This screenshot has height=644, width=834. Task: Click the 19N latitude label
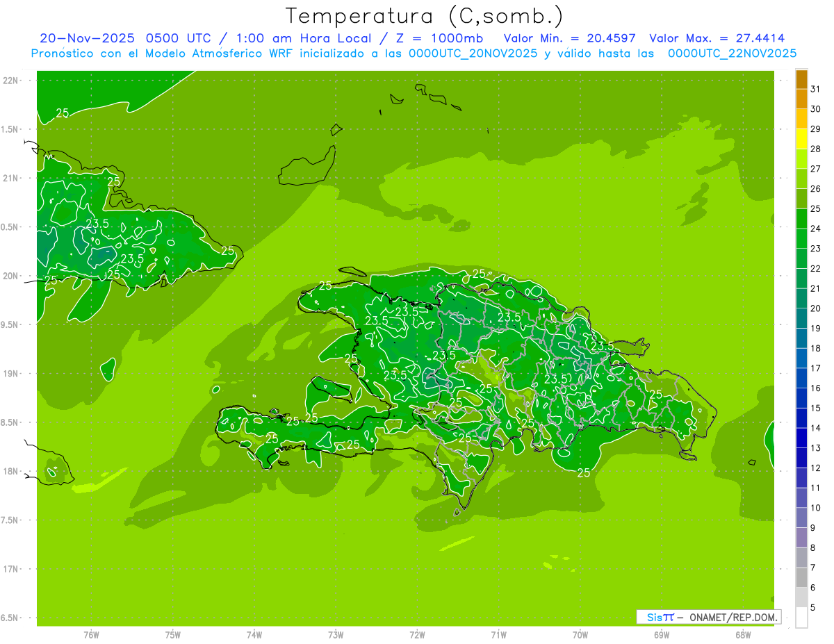10,374
